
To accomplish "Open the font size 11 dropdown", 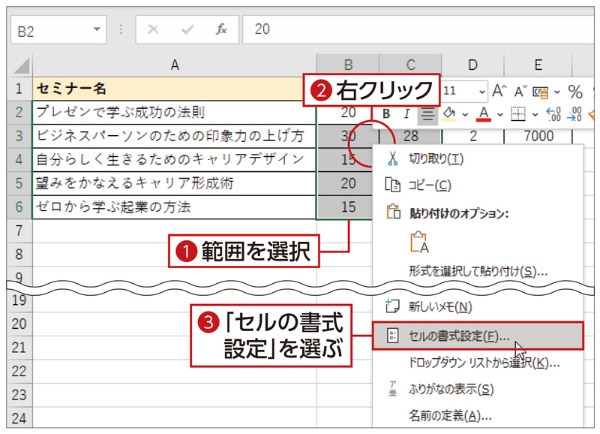I will (482, 92).
